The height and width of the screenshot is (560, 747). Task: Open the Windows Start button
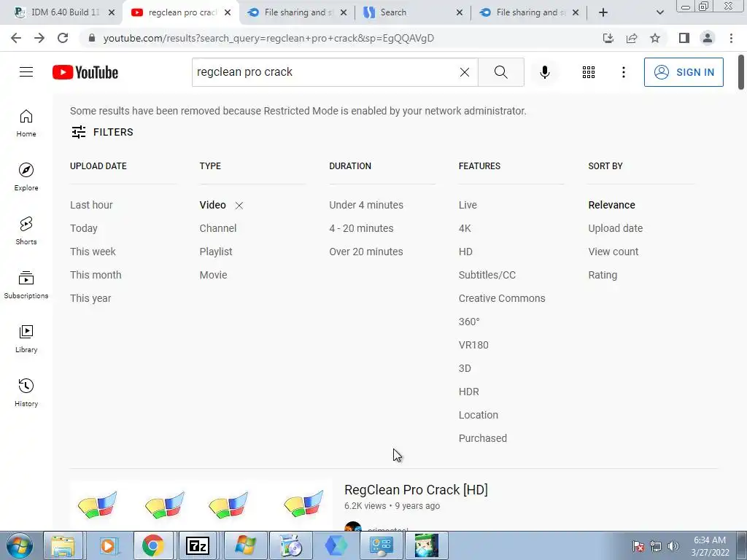point(20,545)
